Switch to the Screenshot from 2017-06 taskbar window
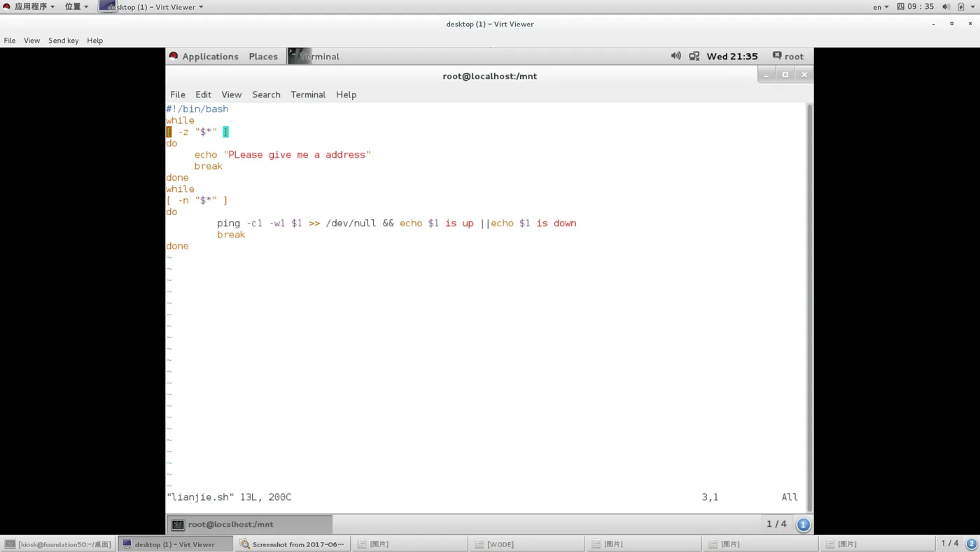This screenshot has height=552, width=980. (x=293, y=544)
